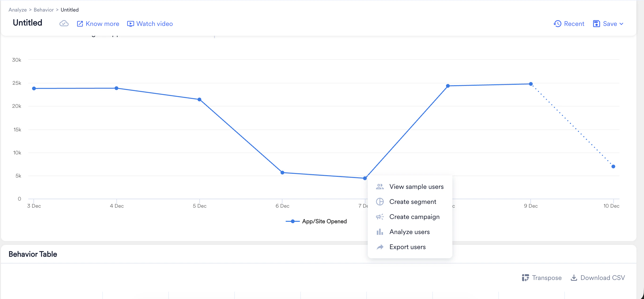Image resolution: width=644 pixels, height=299 pixels.
Task: Go to Behavior breadcrumb link
Action: click(x=44, y=10)
